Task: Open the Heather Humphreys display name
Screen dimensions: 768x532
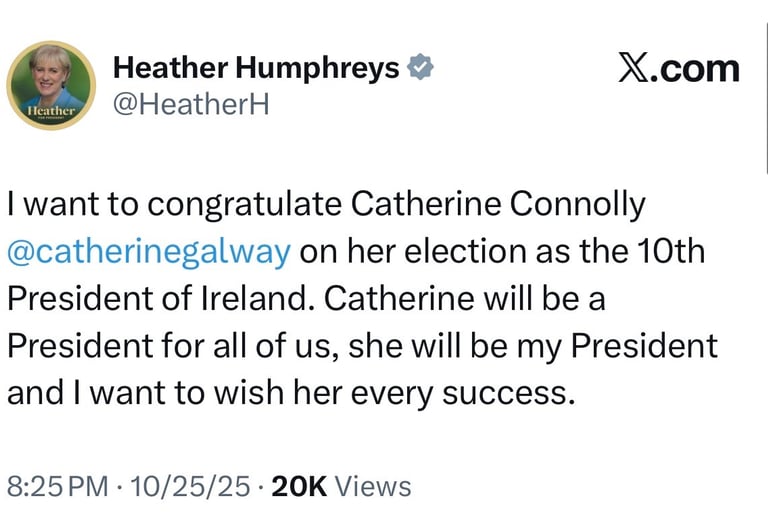Action: (256, 68)
